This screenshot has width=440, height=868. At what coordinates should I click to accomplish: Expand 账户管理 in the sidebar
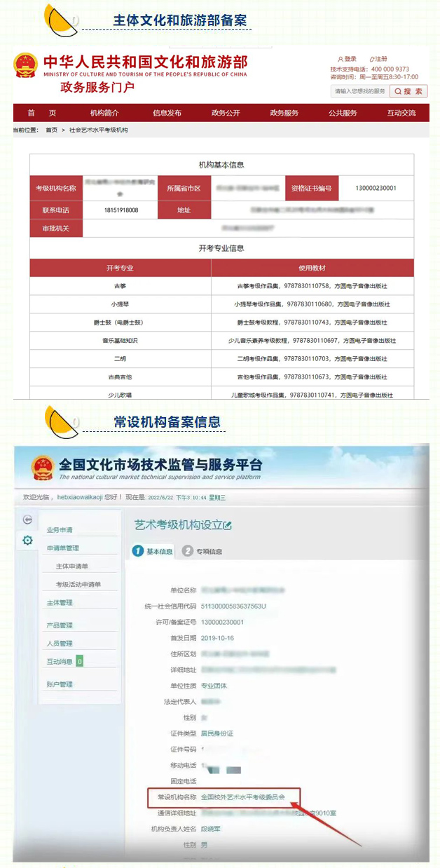point(60,684)
